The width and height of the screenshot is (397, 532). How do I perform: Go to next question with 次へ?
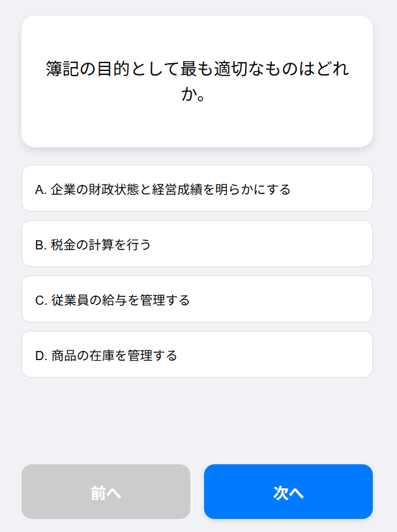pyautogui.click(x=288, y=492)
